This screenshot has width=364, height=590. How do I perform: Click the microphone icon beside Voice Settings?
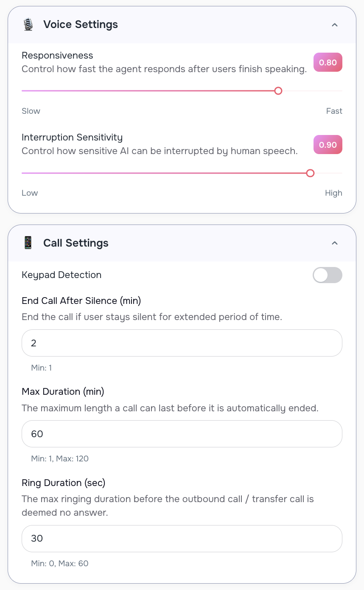coord(28,24)
